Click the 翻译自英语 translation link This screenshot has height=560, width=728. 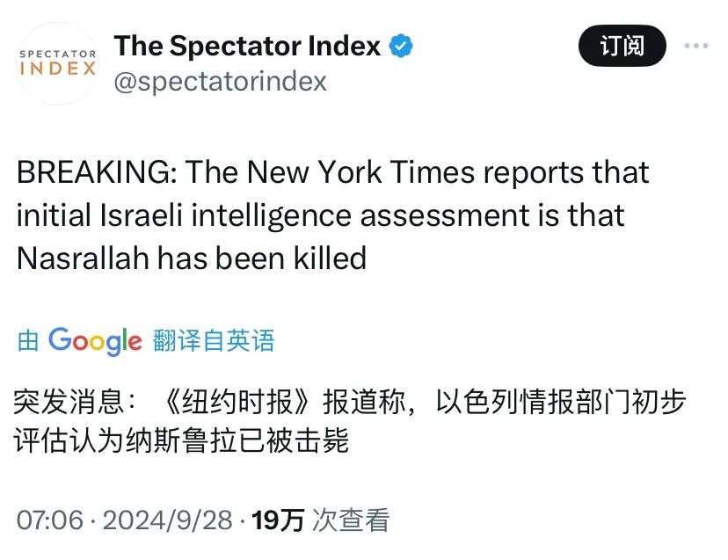214,340
